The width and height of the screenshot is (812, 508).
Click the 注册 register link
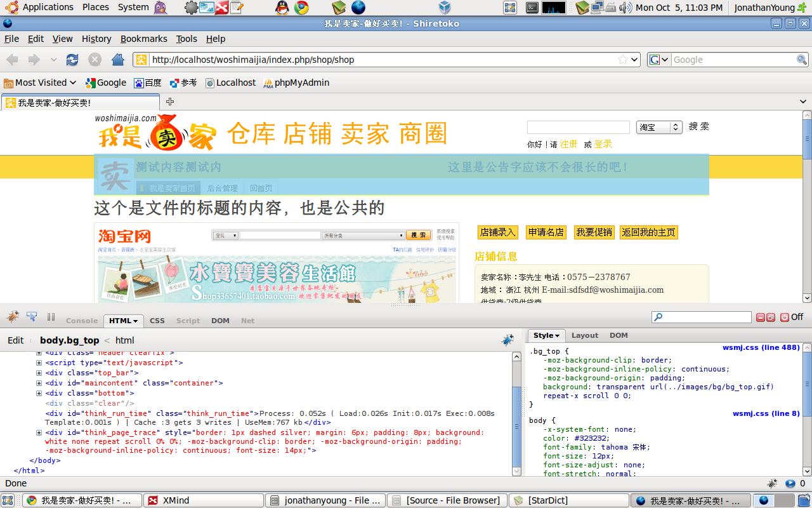568,144
